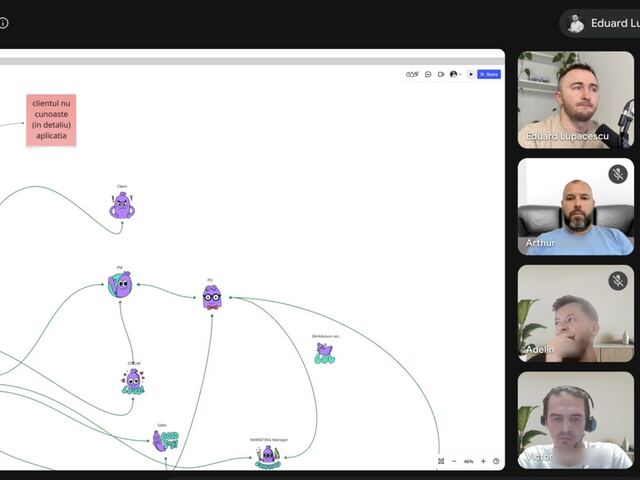
Task: Select the LOL sticker on the right
Action: [325, 353]
